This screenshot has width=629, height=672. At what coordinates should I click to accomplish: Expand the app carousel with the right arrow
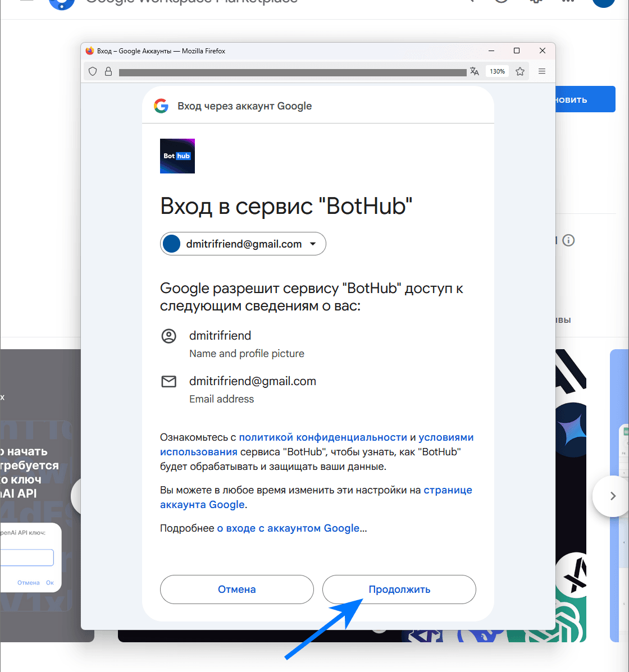[612, 496]
